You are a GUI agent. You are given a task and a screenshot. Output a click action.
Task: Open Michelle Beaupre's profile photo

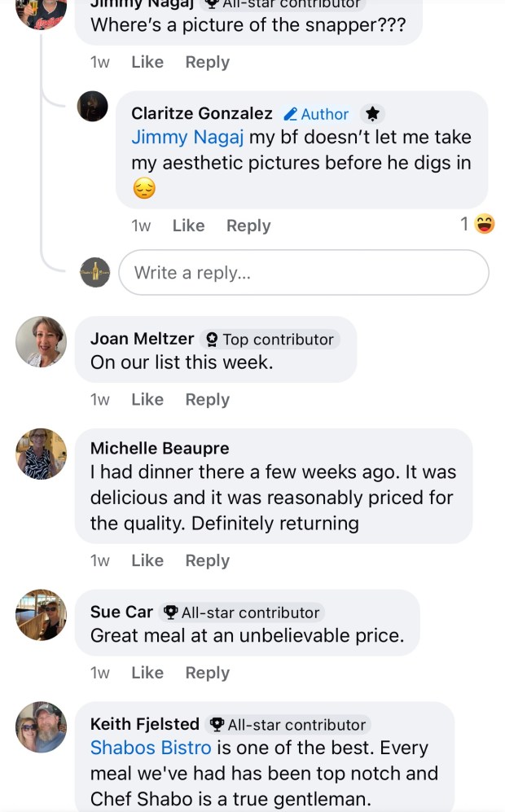pos(41,454)
